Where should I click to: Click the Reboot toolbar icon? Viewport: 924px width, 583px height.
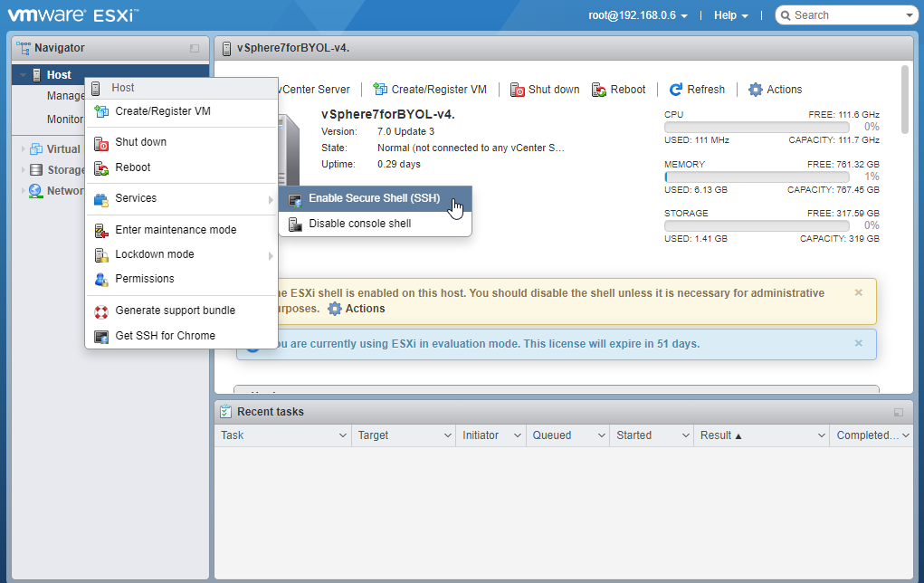(x=599, y=90)
